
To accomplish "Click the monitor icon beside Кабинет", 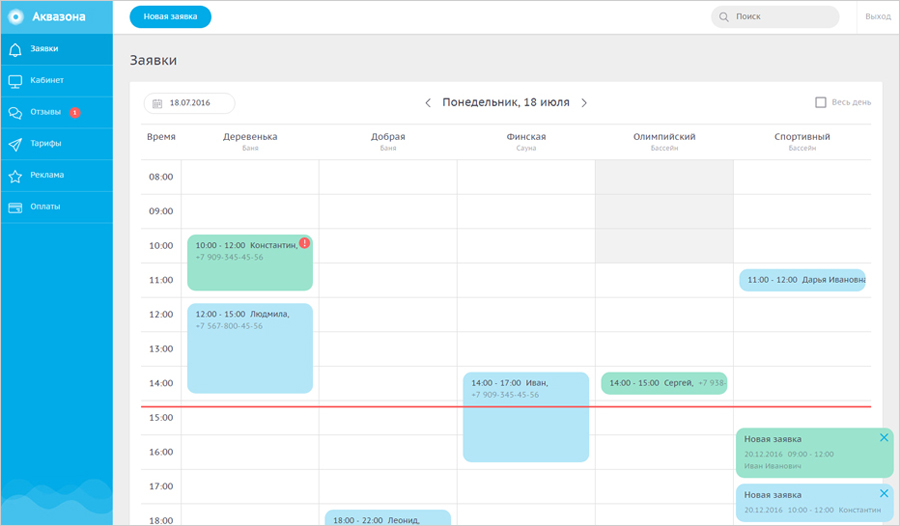I will 15,80.
